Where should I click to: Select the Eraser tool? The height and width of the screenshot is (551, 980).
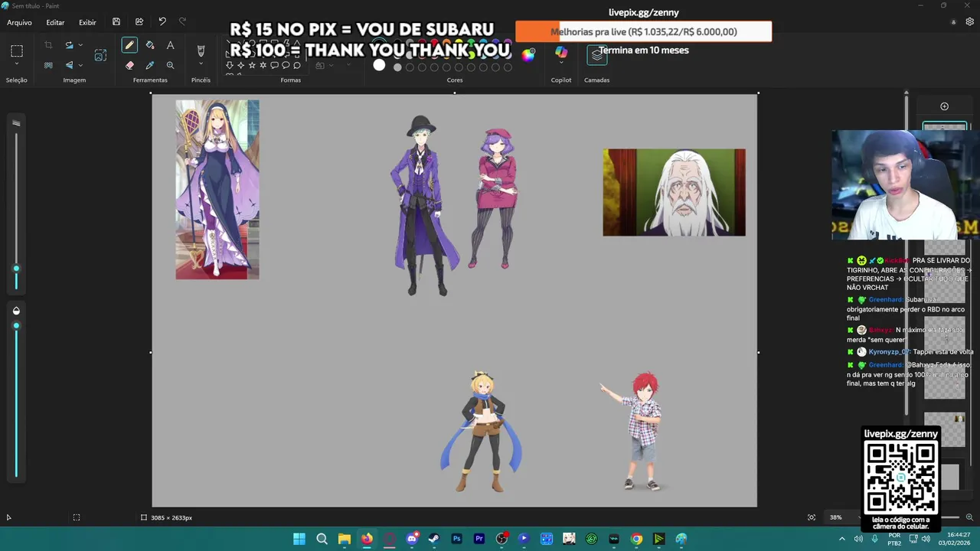point(129,66)
